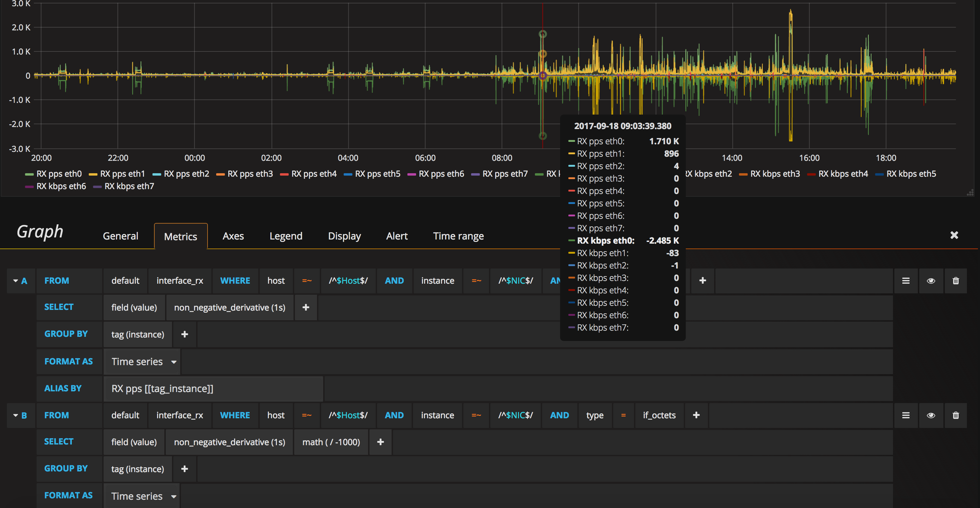
Task: Collapse query A using its arrow
Action: 16,281
